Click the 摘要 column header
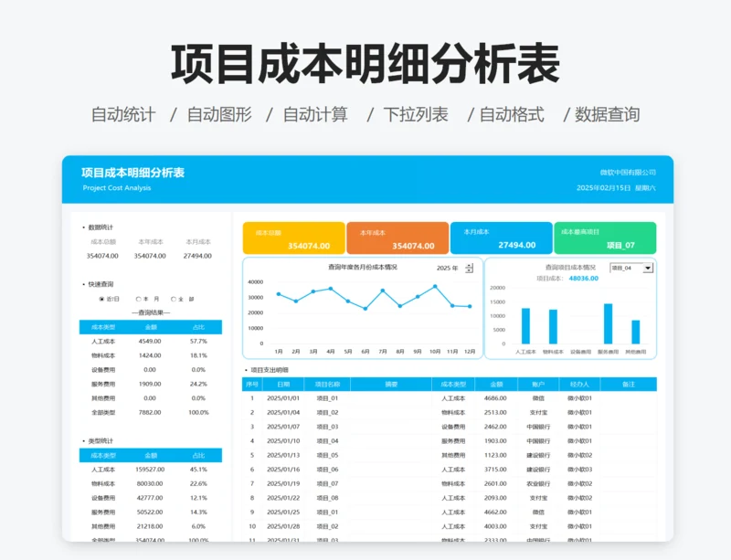 [x=391, y=385]
